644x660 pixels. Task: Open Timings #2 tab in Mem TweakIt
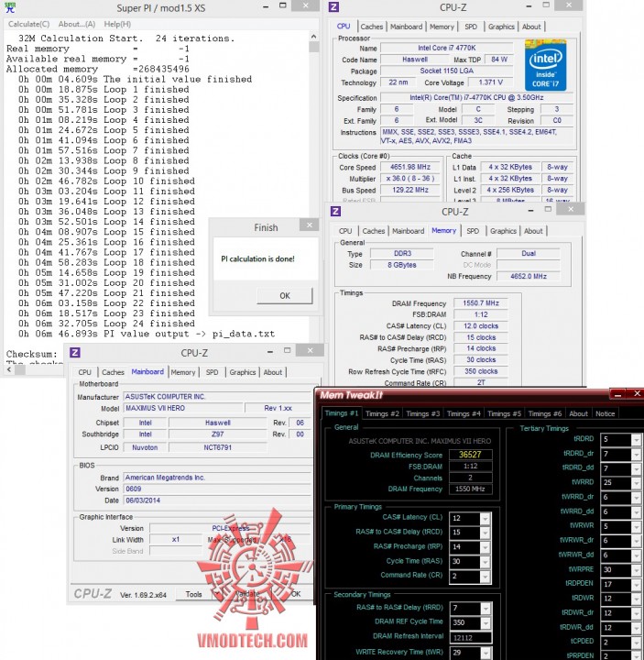382,413
